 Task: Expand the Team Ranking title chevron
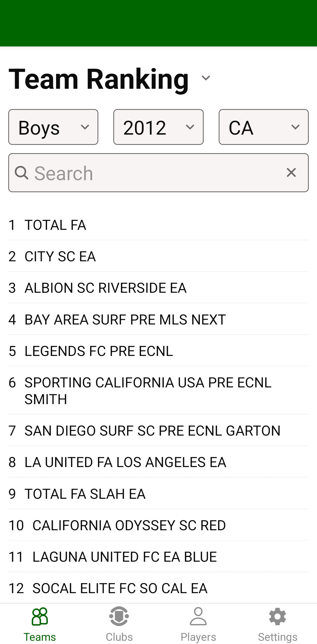(206, 78)
